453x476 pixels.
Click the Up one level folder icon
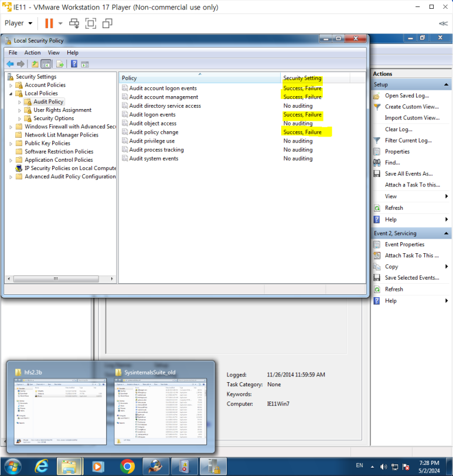pyautogui.click(x=35, y=64)
